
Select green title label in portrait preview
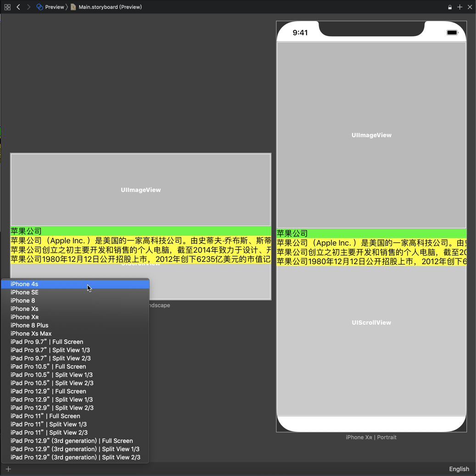pos(371,233)
